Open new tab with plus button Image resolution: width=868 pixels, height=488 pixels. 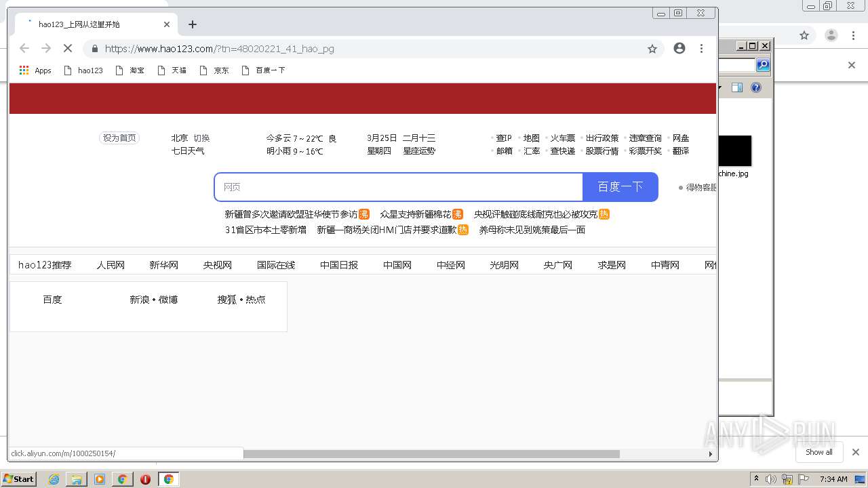[193, 24]
